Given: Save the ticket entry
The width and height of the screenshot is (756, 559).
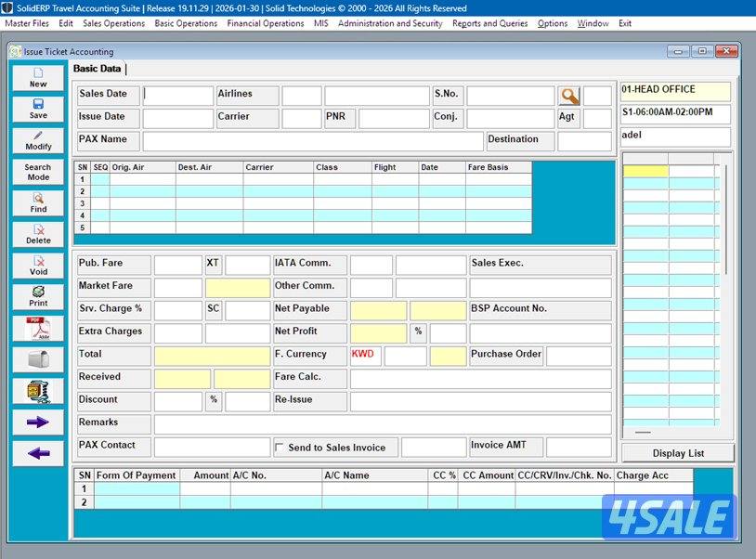Looking at the screenshot, I should click(x=37, y=110).
